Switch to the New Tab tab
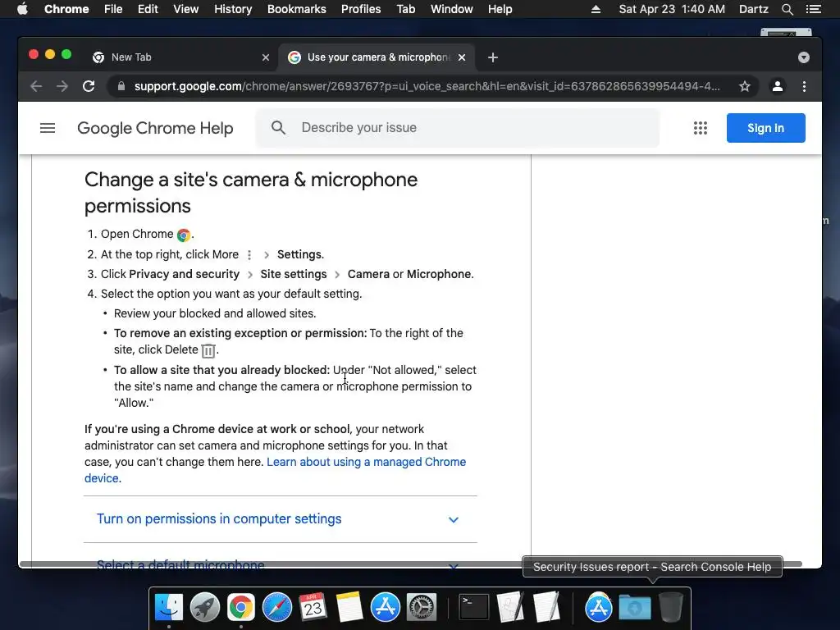840x630 pixels. coord(174,57)
